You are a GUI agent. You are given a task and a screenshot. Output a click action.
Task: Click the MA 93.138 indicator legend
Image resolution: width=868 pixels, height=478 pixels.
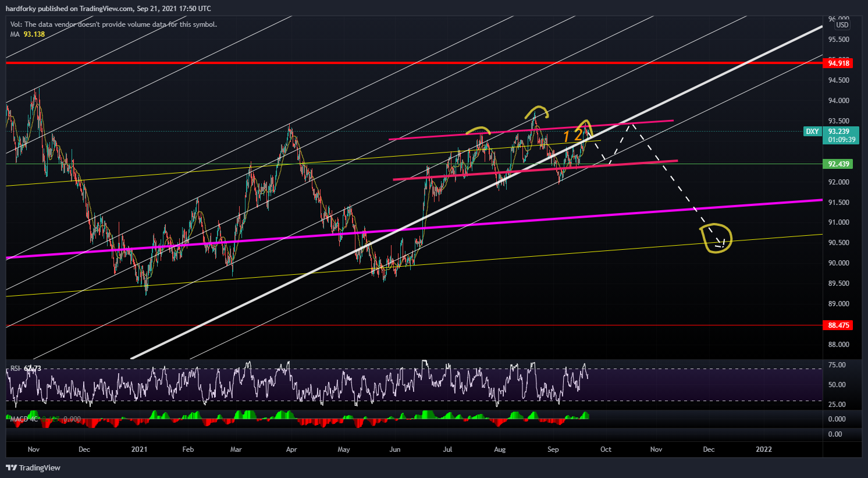pyautogui.click(x=27, y=34)
